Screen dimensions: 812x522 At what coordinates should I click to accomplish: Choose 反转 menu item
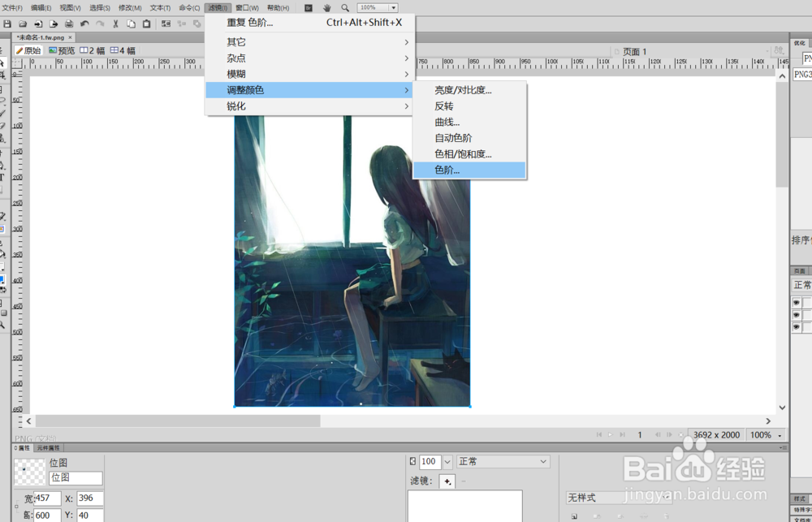[469, 106]
